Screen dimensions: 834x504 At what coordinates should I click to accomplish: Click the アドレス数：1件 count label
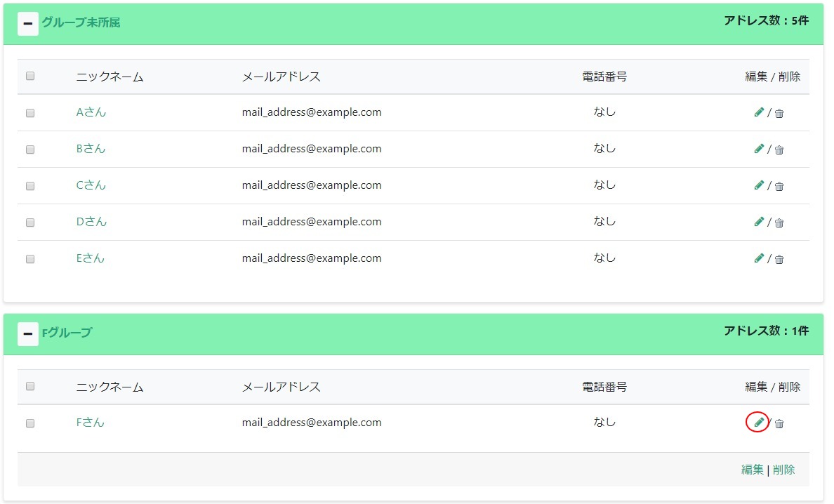point(767,331)
